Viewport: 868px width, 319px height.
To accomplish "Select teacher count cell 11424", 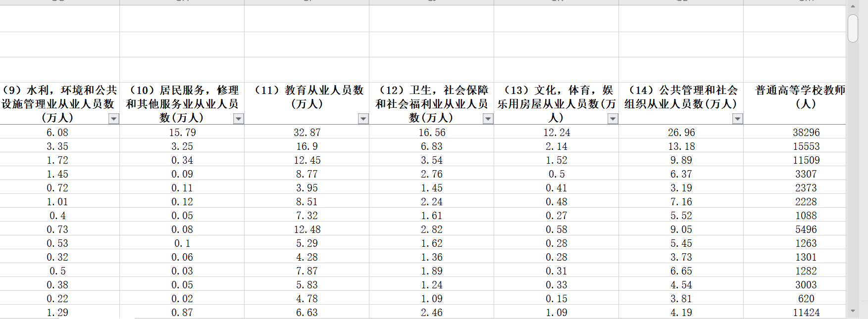I will [795, 313].
